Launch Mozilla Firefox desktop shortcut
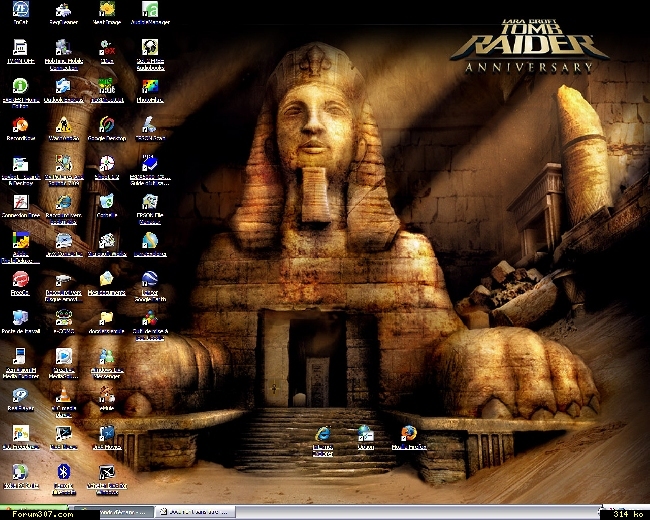 pos(409,438)
